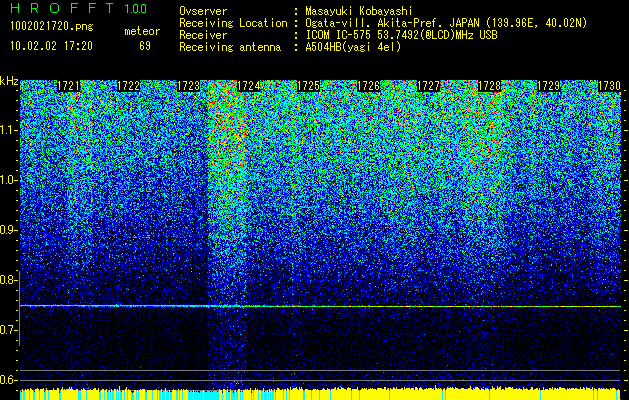Viewport: 629px width, 400px height.
Task: Click the date stamp 10.02.02 17:20
Action: tap(51, 46)
